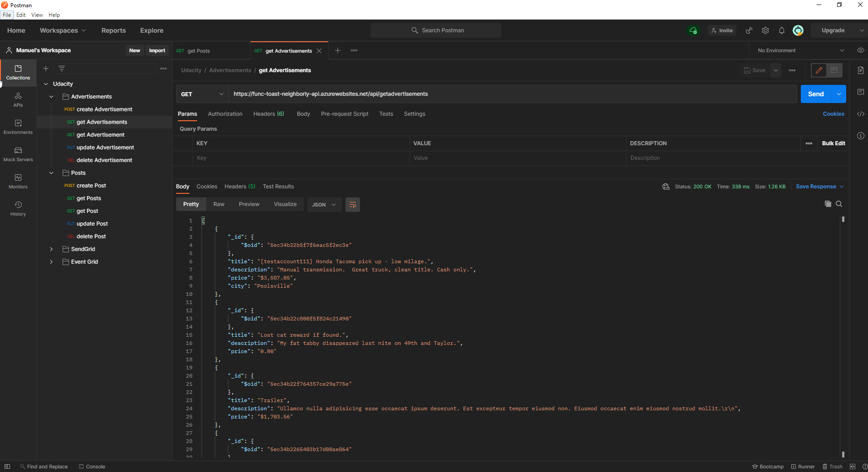This screenshot has width=868, height=472.
Task: Toggle sidebar visibility in status bar
Action: pos(7,467)
